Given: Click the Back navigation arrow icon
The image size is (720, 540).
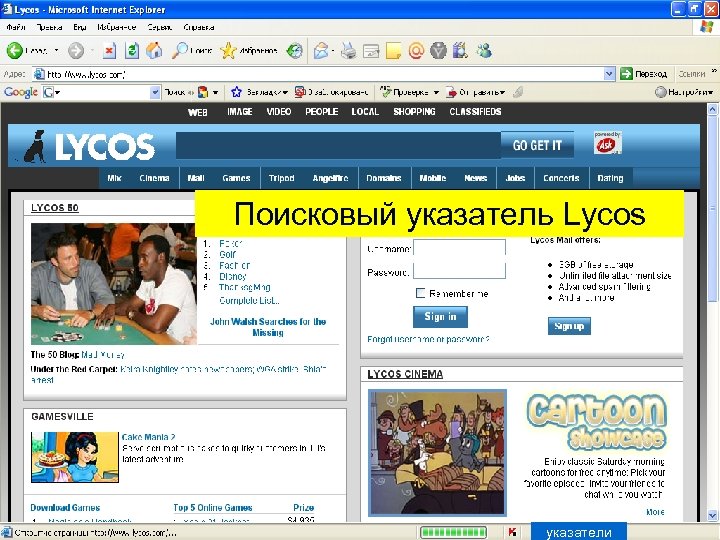Looking at the screenshot, I should tap(14, 51).
